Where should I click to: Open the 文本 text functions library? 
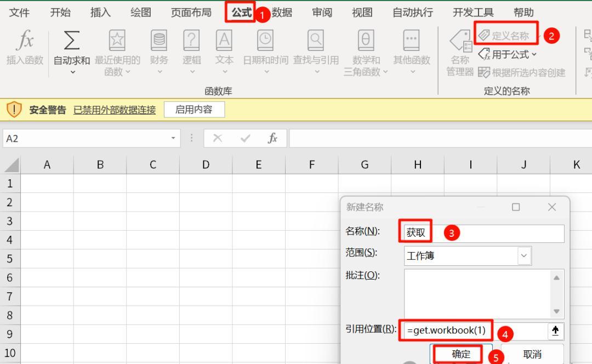(224, 52)
